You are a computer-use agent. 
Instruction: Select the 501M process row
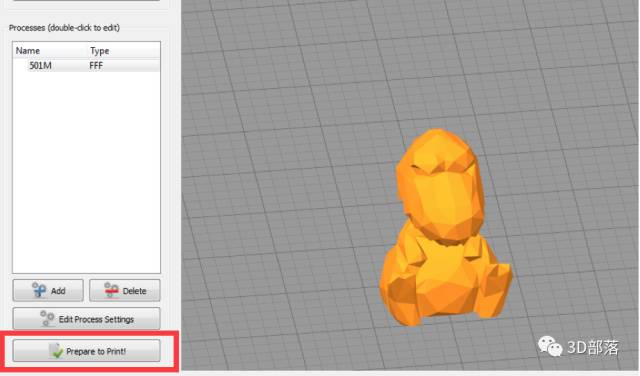click(87, 65)
